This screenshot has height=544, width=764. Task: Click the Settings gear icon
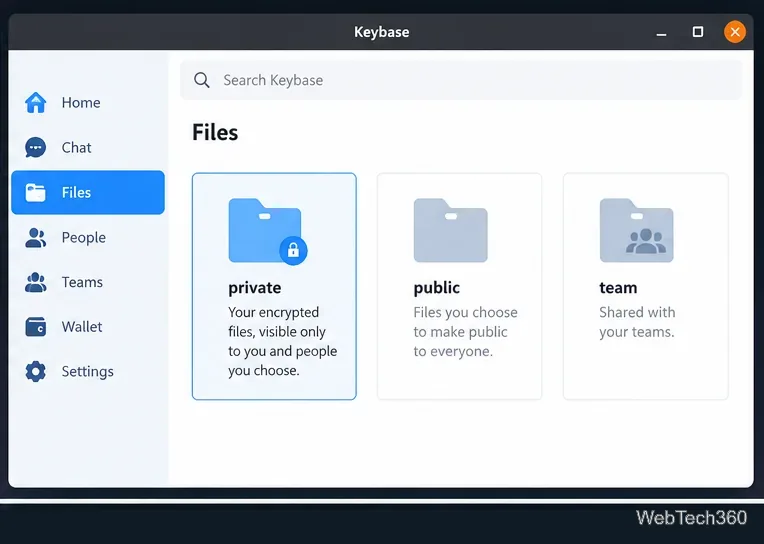coord(36,371)
